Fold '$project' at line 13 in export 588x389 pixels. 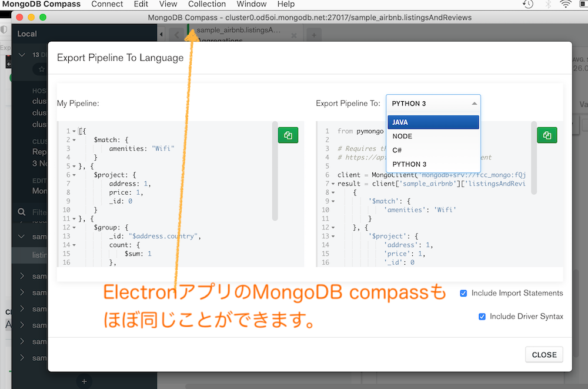coord(333,236)
